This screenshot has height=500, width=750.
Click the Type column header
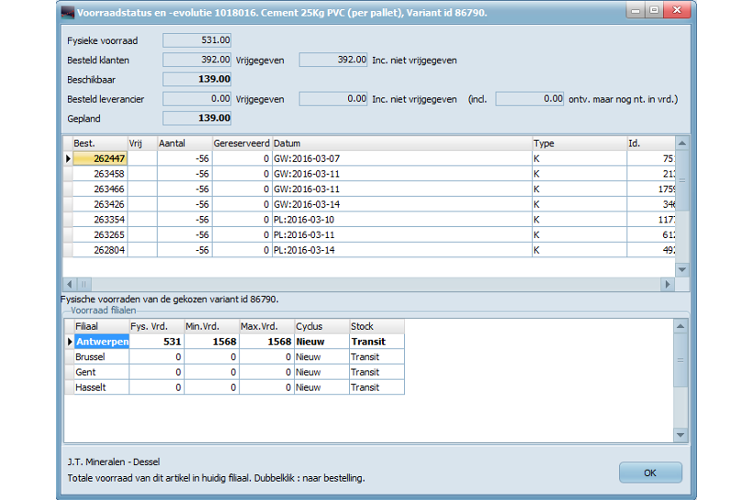[579, 144]
